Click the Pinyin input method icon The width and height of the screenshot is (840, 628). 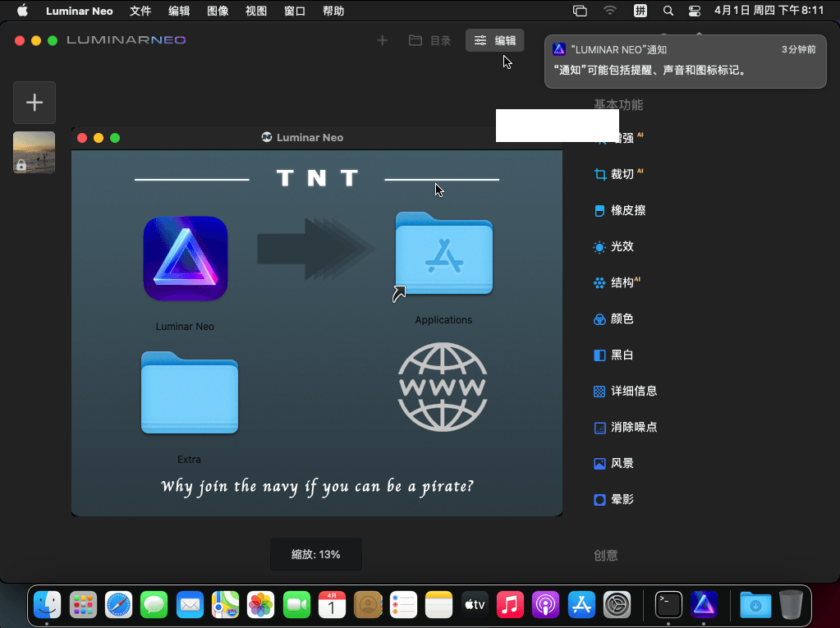point(640,11)
